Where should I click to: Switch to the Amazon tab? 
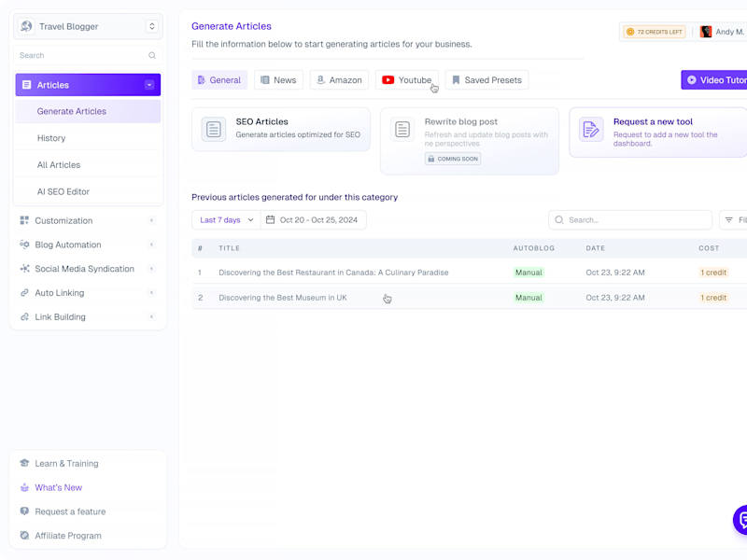(x=339, y=80)
